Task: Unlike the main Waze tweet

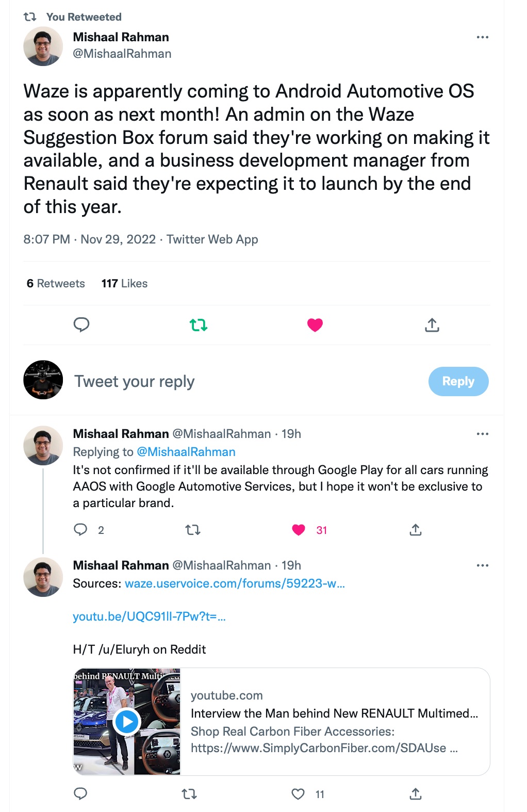Action: [x=315, y=325]
